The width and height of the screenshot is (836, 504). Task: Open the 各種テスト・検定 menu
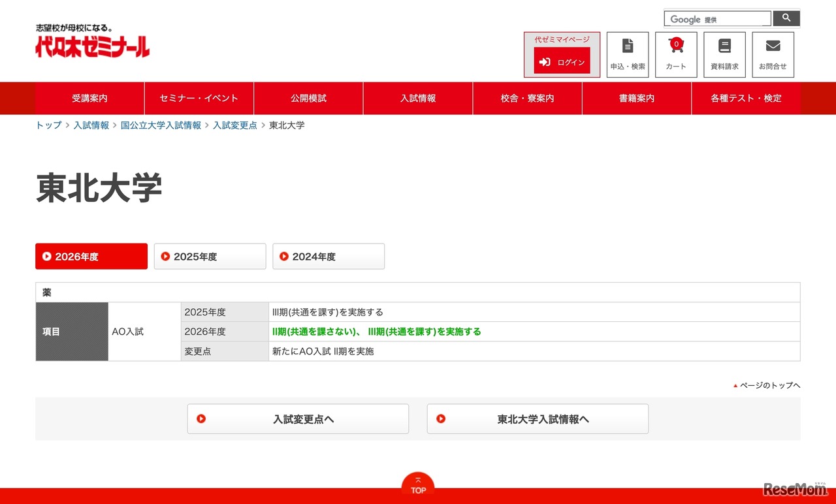click(x=746, y=99)
